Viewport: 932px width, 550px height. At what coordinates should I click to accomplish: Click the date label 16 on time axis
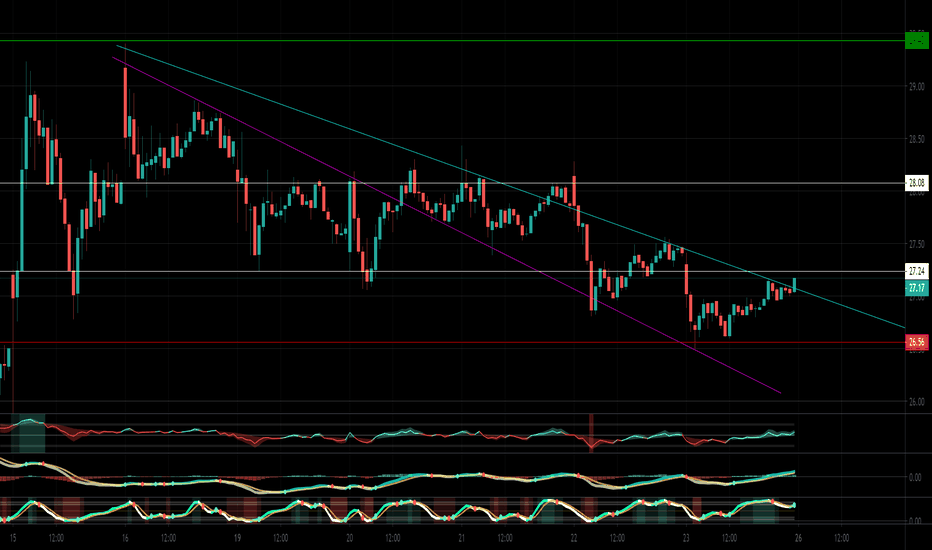125,538
